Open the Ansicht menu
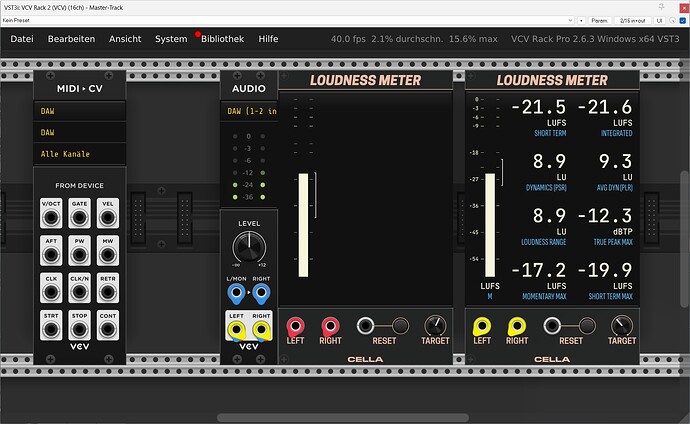The image size is (690, 424). pos(125,39)
